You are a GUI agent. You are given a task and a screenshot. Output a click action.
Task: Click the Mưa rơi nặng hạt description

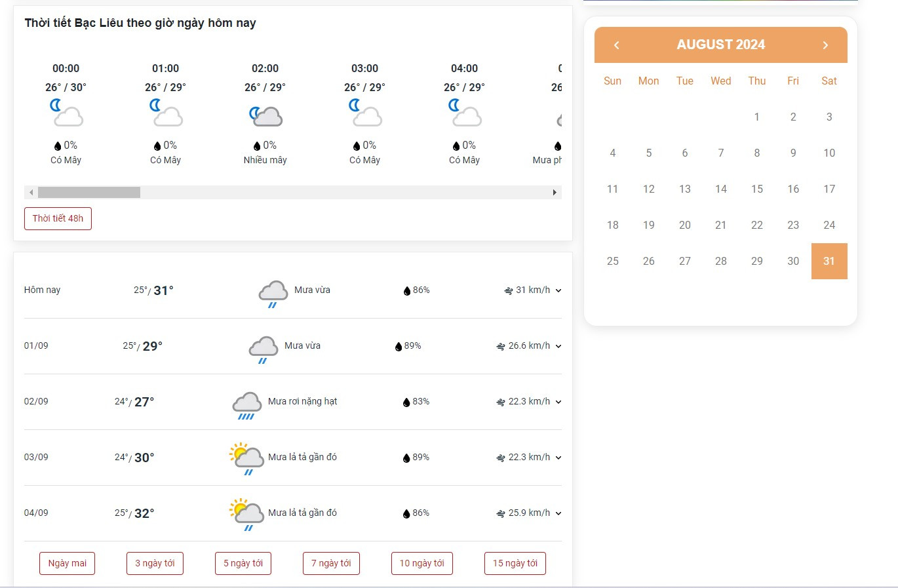303,401
